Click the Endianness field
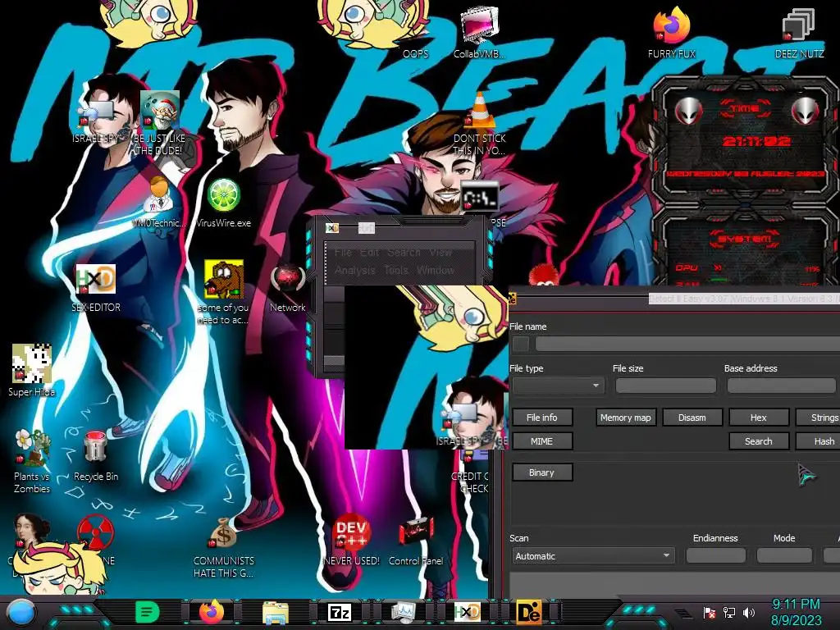Screen dimensions: 840x630 (715, 556)
